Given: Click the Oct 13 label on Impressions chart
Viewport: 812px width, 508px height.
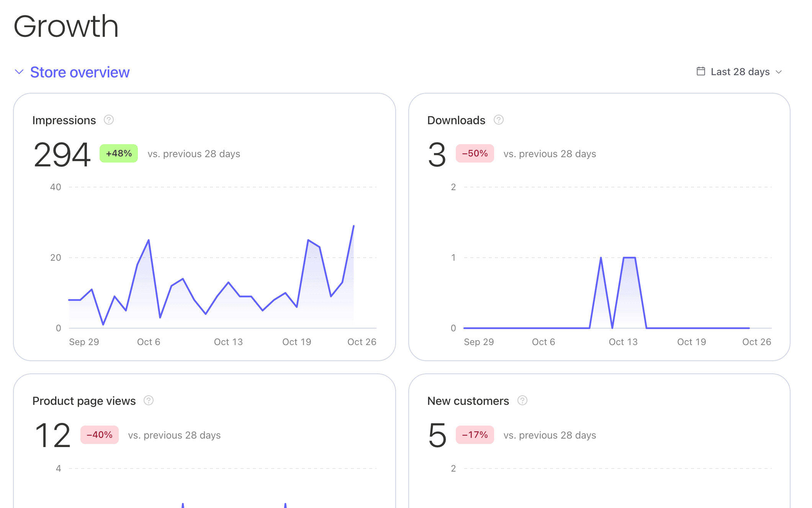Looking at the screenshot, I should coord(228,342).
